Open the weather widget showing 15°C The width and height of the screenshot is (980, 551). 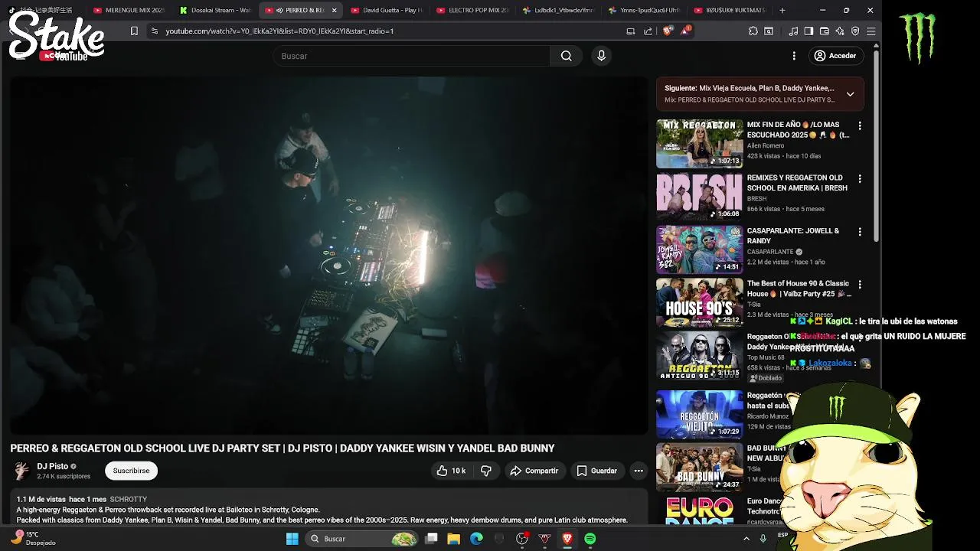click(x=32, y=539)
